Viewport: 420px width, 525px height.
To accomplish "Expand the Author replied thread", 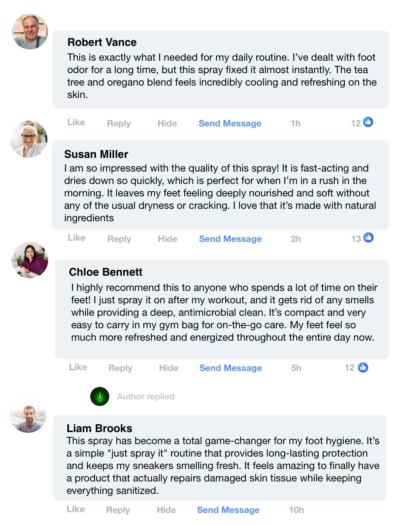I will coord(145,396).
